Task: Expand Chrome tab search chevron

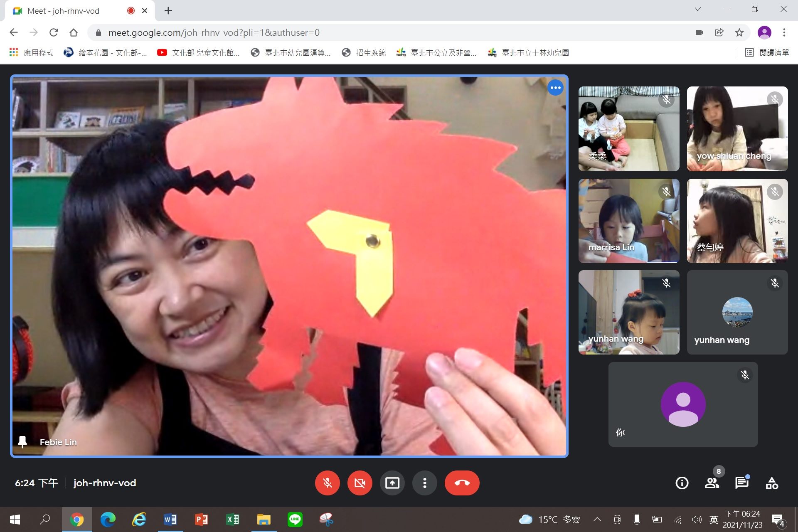Action: pyautogui.click(x=698, y=9)
